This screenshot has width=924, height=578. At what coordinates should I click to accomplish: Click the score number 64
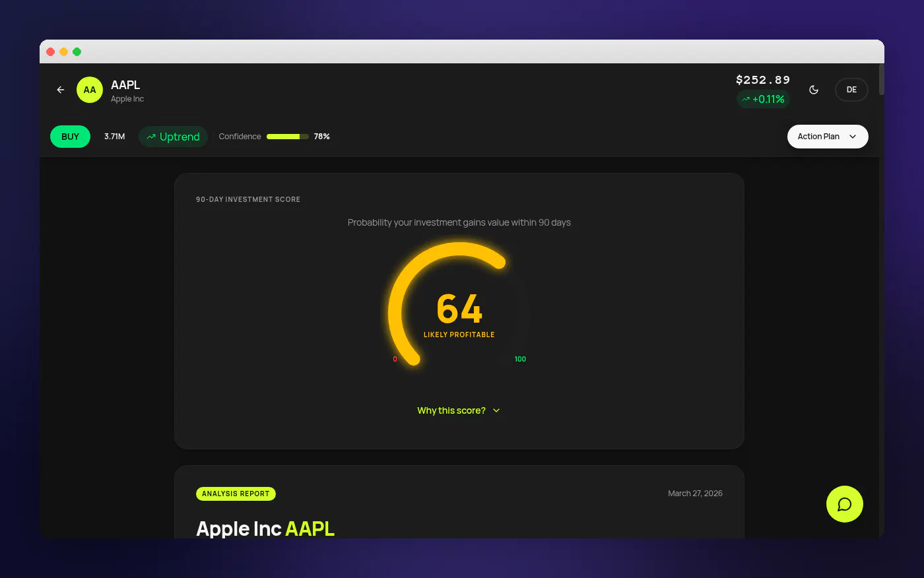click(x=459, y=308)
